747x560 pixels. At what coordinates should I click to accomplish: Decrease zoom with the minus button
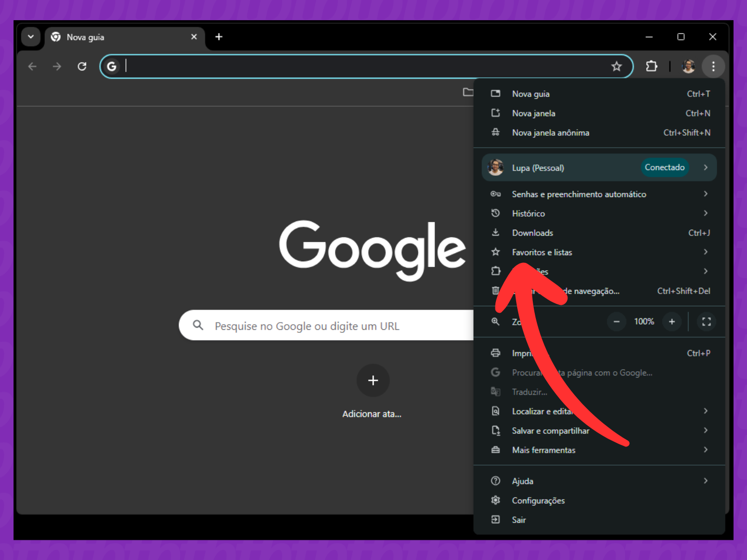pyautogui.click(x=616, y=321)
